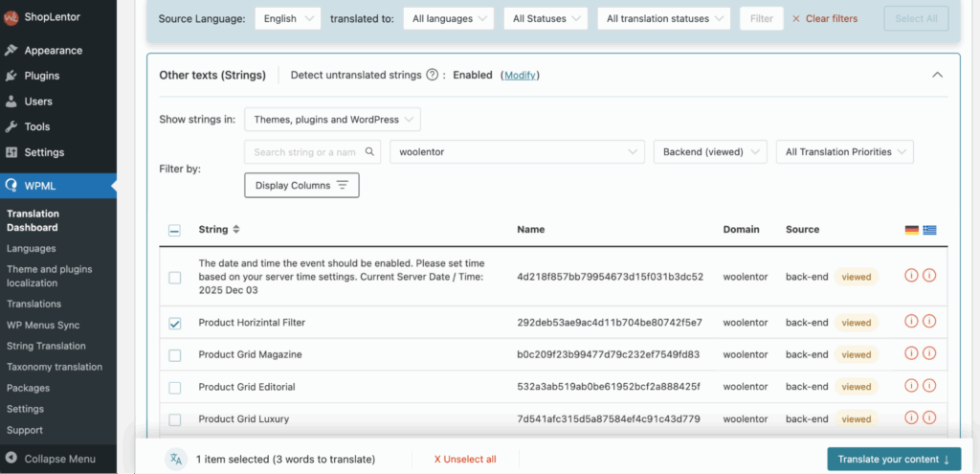Open the woolentor domain dropdown
Viewport: 980px width, 474px height.
click(517, 152)
